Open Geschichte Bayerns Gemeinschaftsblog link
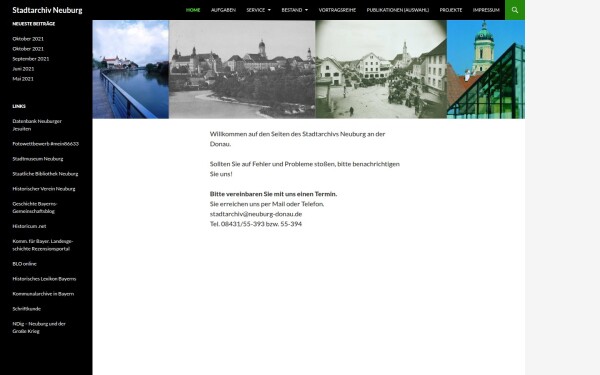This screenshot has width=600, height=375. [x=34, y=207]
